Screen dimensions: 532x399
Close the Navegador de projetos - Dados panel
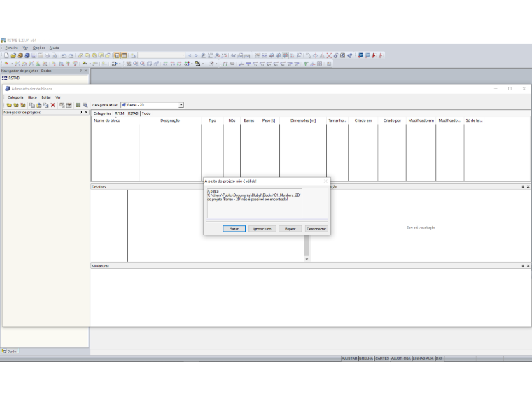pos(86,71)
